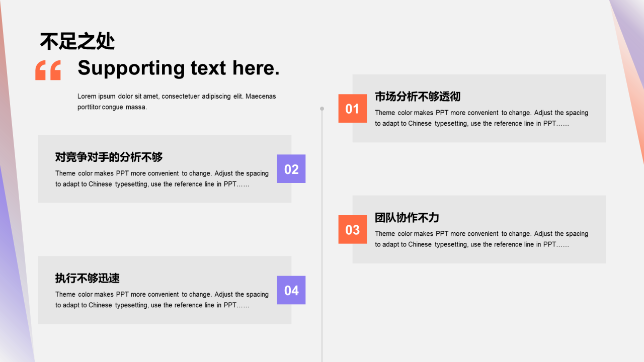Click the heading 市场分析不够透彻
Image resolution: width=644 pixels, height=362 pixels.
click(x=418, y=97)
